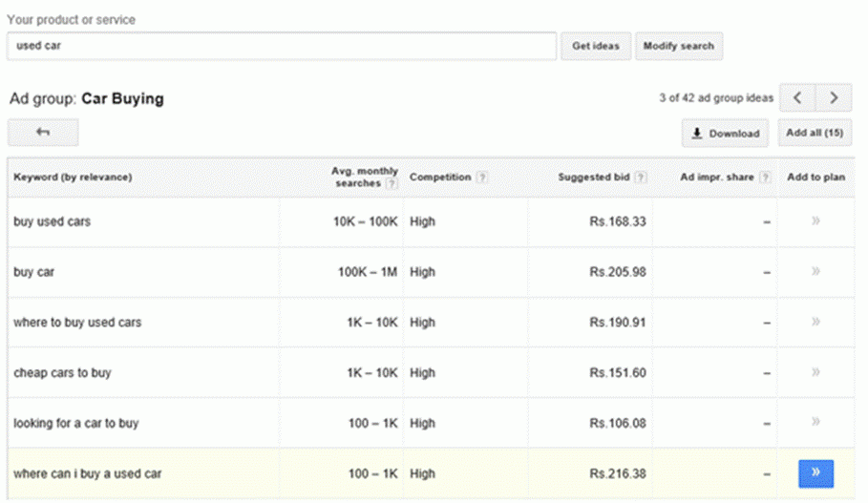The width and height of the screenshot is (868, 503).
Task: Go to previous ad group idea
Action: (797, 98)
